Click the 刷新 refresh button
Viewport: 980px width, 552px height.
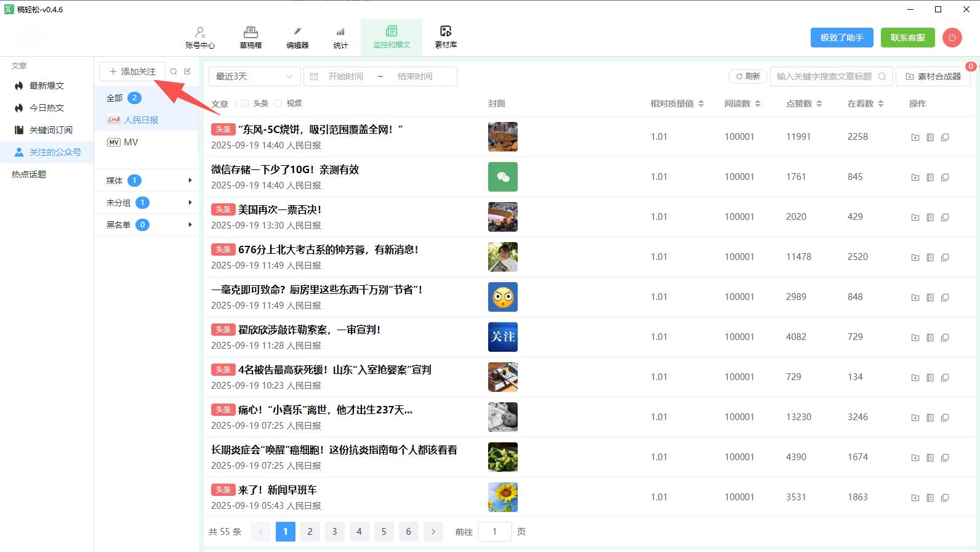[748, 76]
